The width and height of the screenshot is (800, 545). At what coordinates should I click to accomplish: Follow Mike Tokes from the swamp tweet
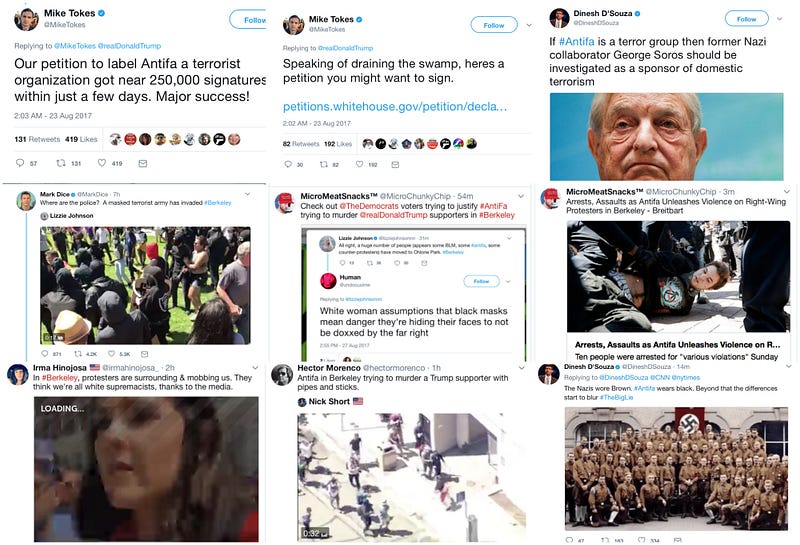[493, 25]
